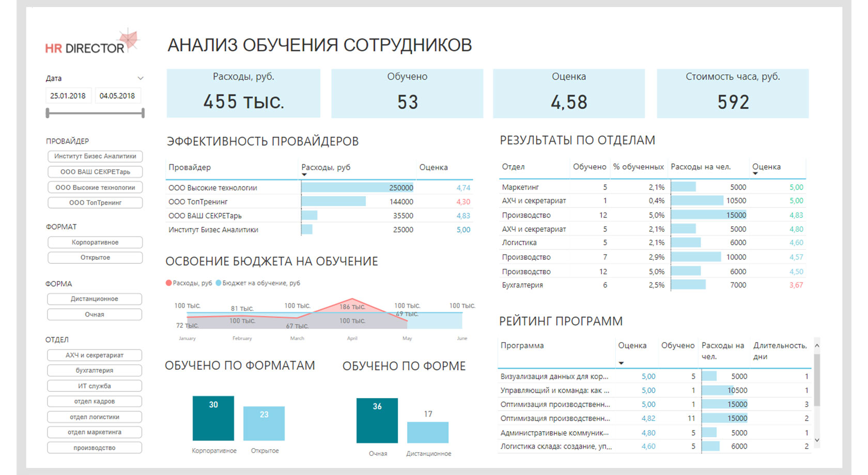The image size is (868, 475).
Task: Click the Стоимость часа 592 card
Action: click(733, 93)
